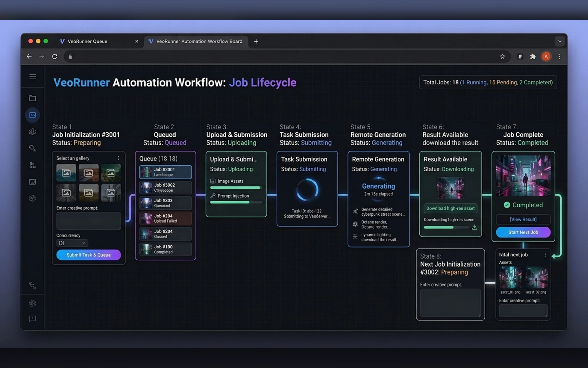Click creative prompt field in State 1 card
This screenshot has width=588, height=368.
point(88,221)
